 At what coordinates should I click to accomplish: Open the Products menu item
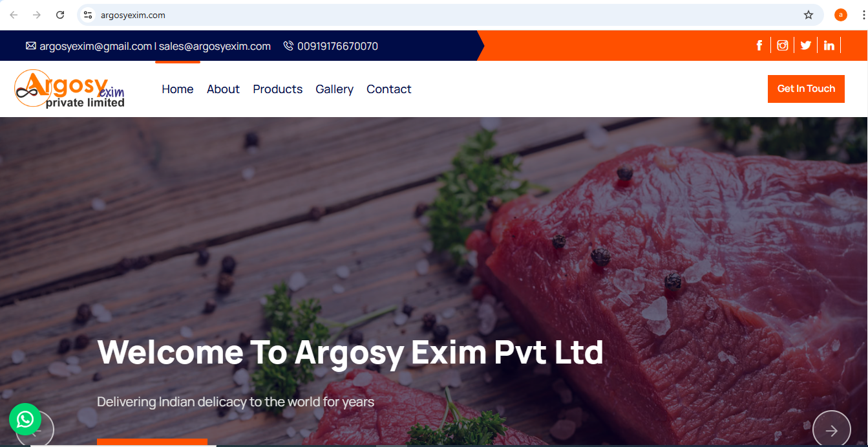[278, 89]
